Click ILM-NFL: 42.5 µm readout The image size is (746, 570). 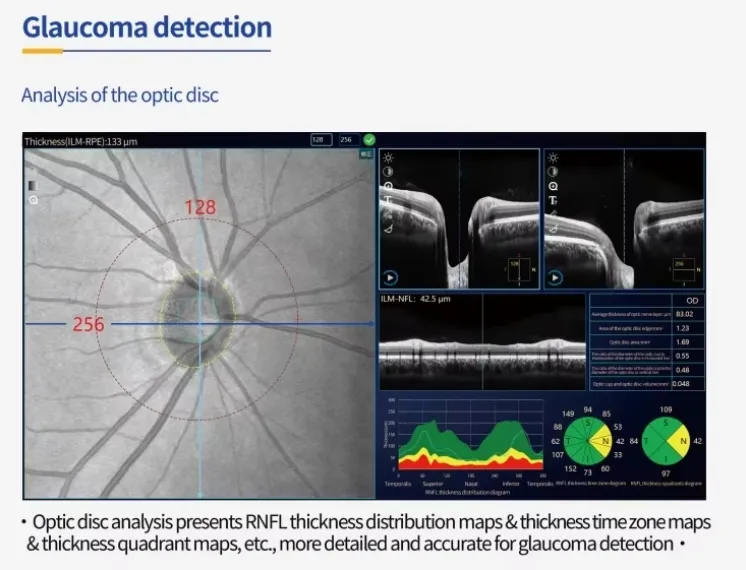(415, 299)
